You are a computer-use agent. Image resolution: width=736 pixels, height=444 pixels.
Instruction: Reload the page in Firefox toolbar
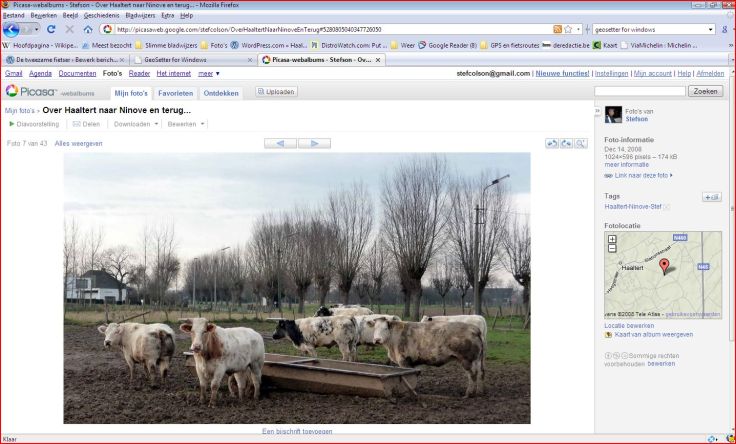pos(51,30)
